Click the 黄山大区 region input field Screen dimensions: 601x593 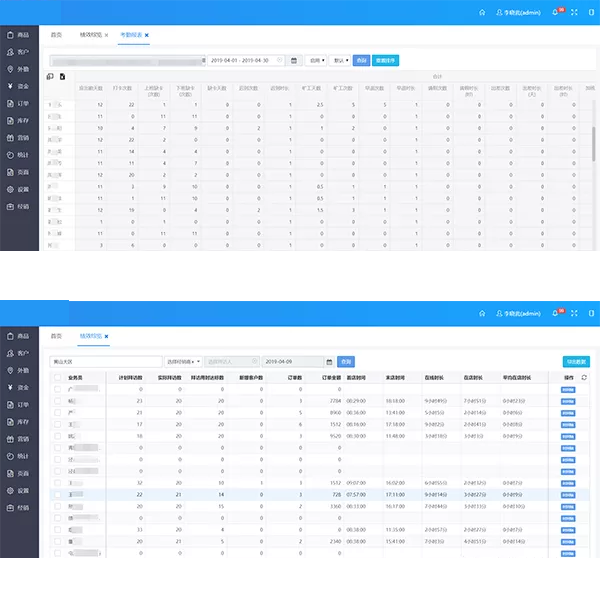[105, 361]
